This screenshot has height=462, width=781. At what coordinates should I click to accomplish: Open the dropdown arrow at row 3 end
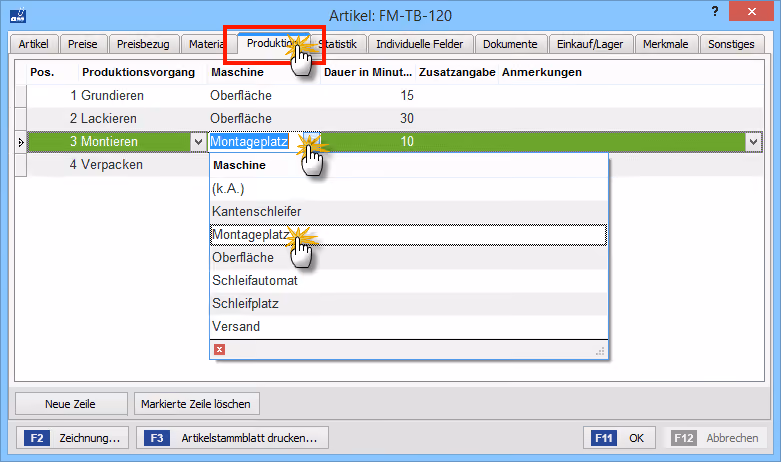(x=753, y=142)
